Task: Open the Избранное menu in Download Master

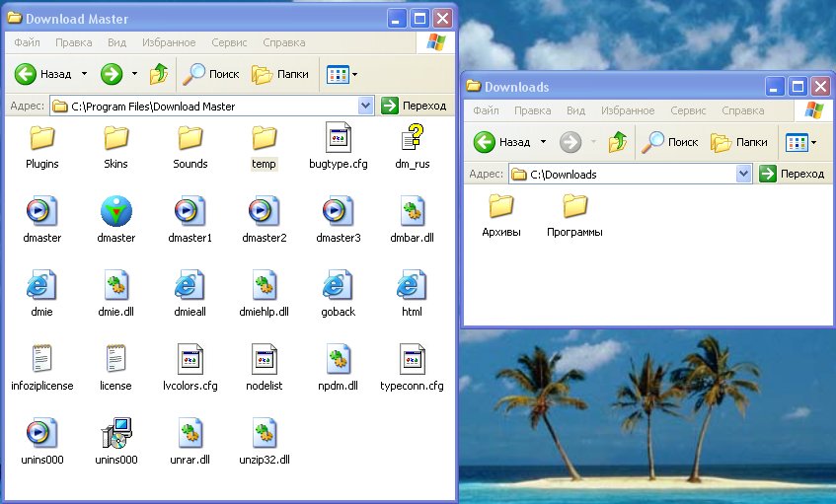Action: 169,42
